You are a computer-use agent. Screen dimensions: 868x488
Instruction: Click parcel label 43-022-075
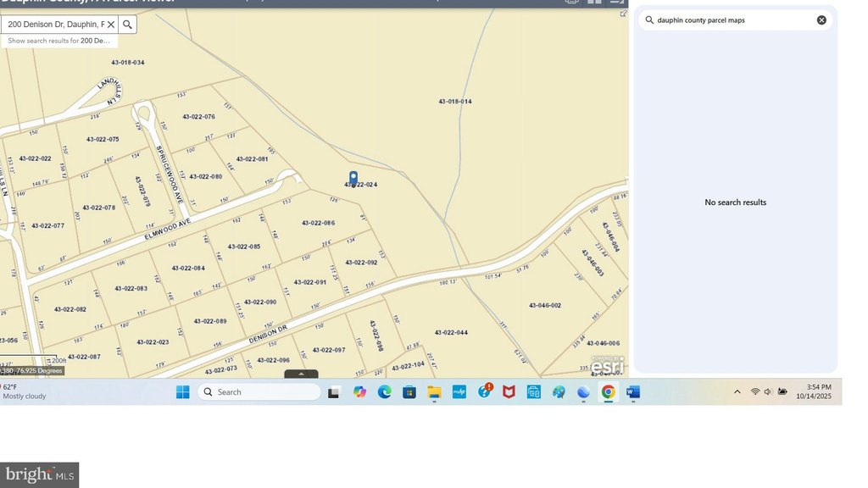103,140
